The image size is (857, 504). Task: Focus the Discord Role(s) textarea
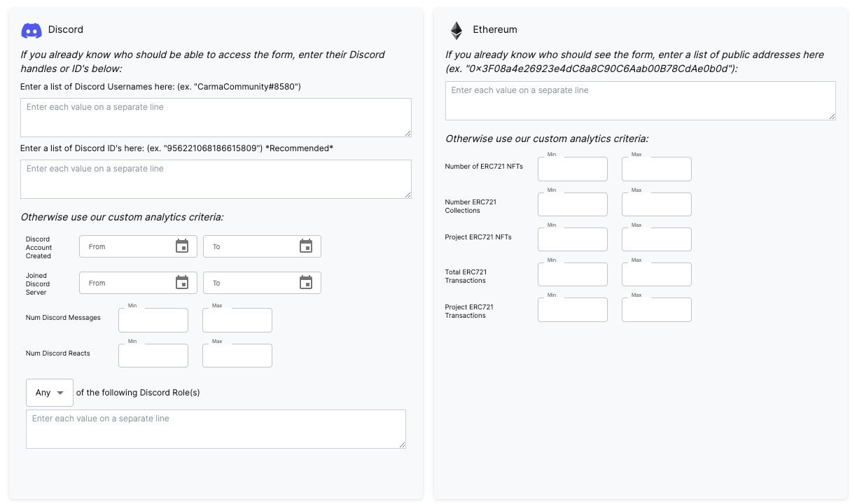[216, 429]
